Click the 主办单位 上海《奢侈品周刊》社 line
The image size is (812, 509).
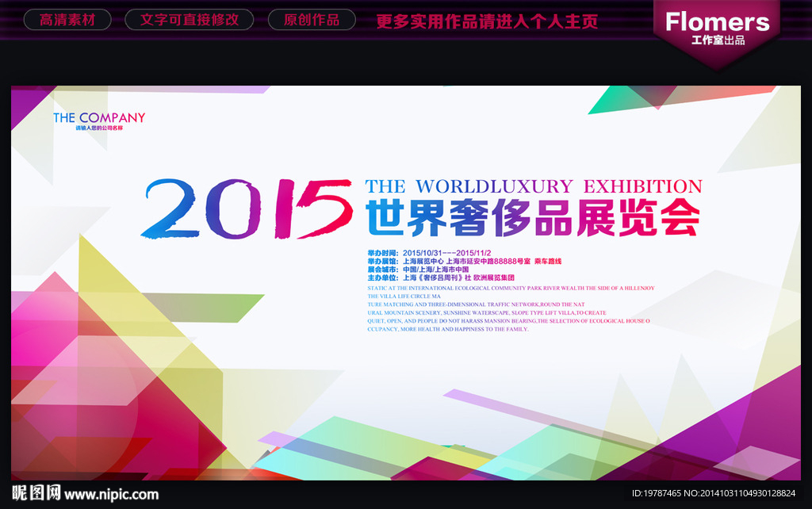[441, 278]
